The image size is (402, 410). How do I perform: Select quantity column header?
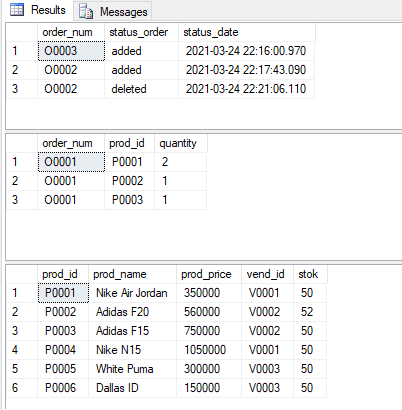181,143
